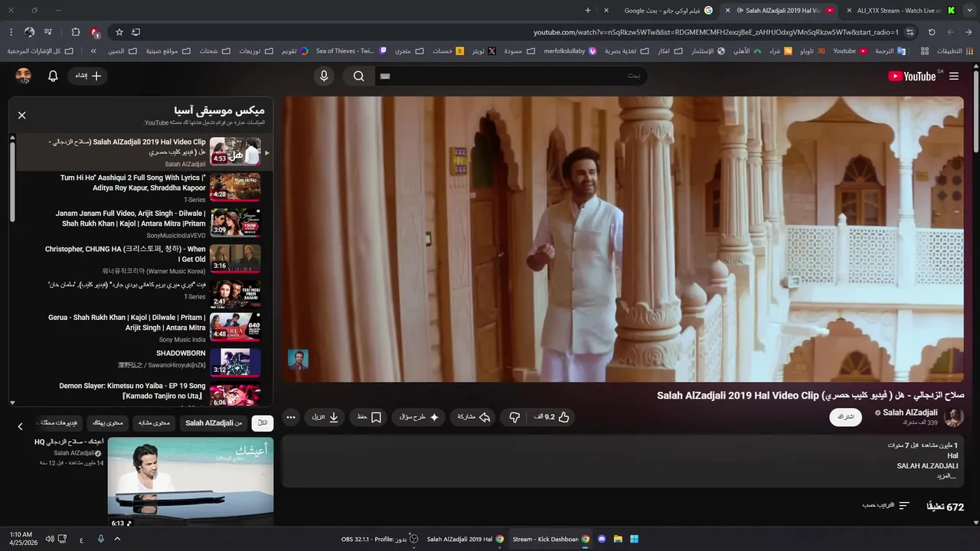Expand description with المزيد link
This screenshot has width=980, height=551.
pyautogui.click(x=948, y=476)
